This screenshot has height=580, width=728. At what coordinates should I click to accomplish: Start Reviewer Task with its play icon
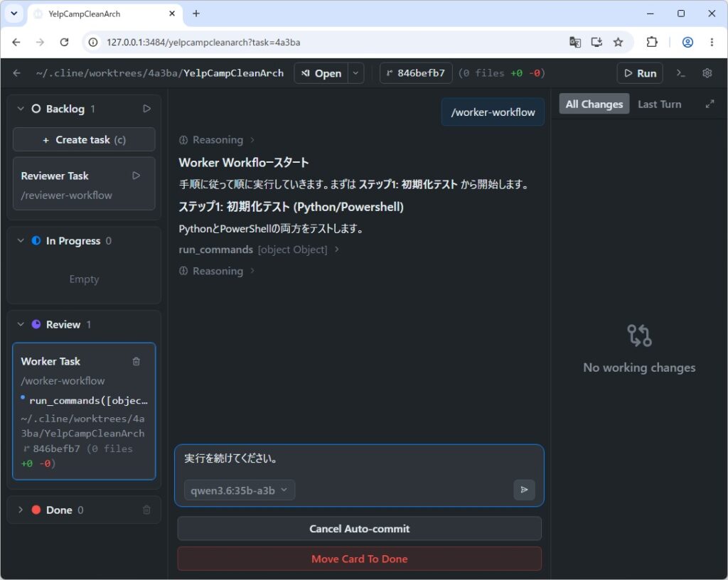point(136,176)
